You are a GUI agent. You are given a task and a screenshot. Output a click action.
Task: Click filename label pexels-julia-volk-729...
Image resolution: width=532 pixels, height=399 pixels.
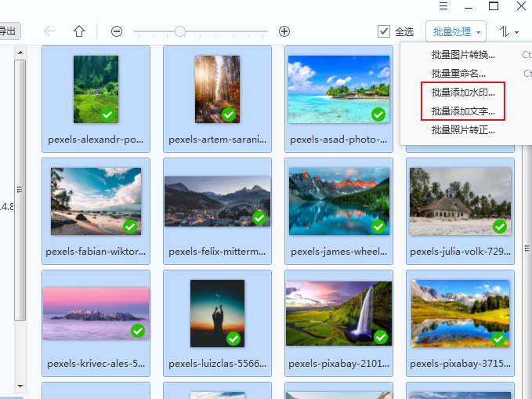[x=461, y=252]
